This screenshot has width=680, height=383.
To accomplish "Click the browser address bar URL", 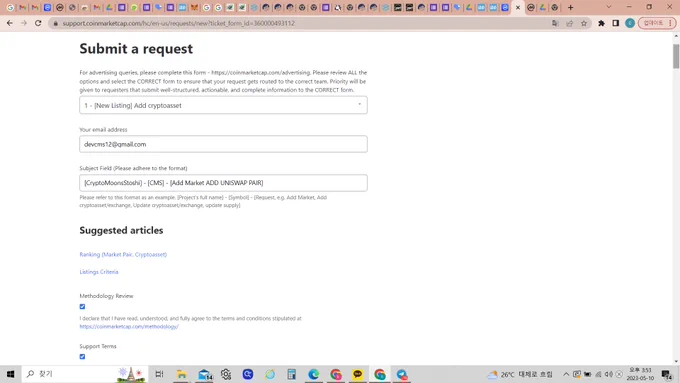I will (179, 23).
